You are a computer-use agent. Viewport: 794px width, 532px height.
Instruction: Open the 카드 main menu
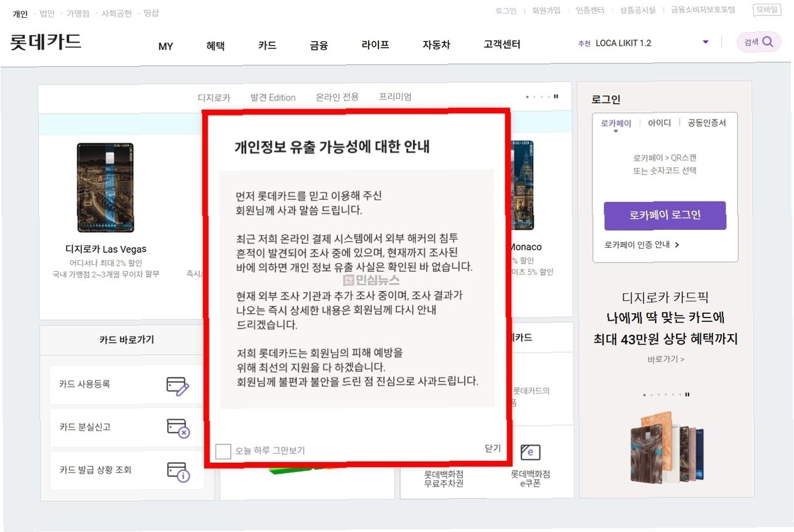267,45
